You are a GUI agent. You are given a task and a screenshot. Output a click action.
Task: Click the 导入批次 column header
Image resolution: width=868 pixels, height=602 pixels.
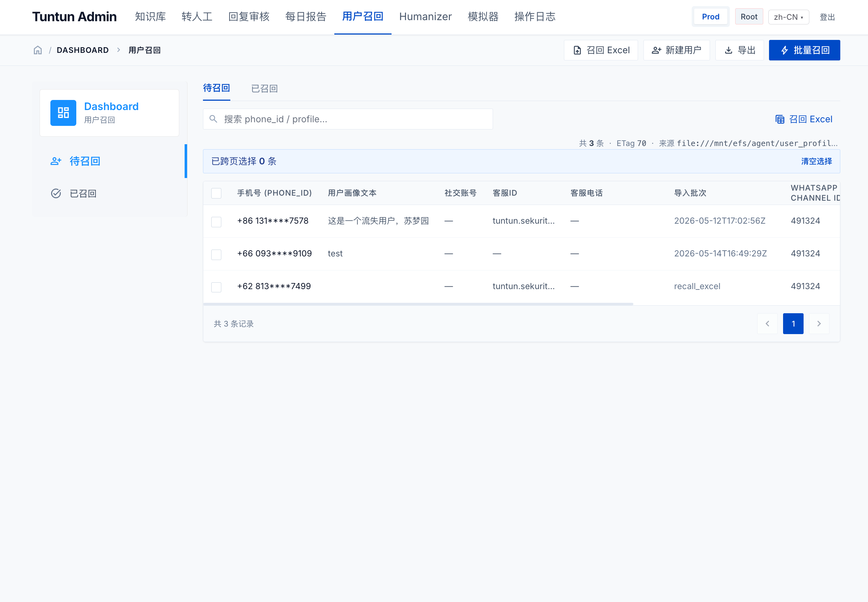coord(690,193)
